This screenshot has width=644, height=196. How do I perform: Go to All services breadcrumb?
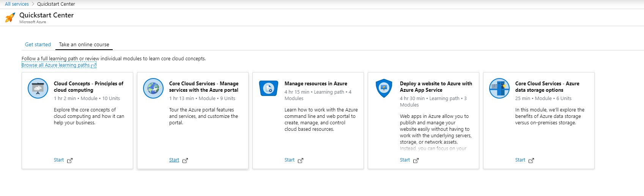pos(17,4)
